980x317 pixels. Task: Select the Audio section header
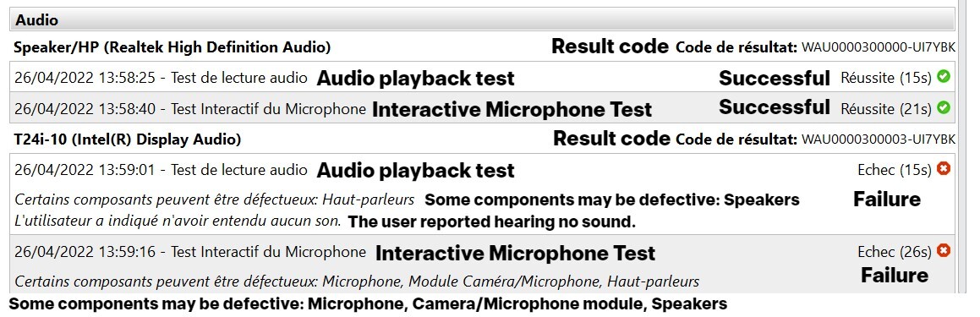click(483, 20)
